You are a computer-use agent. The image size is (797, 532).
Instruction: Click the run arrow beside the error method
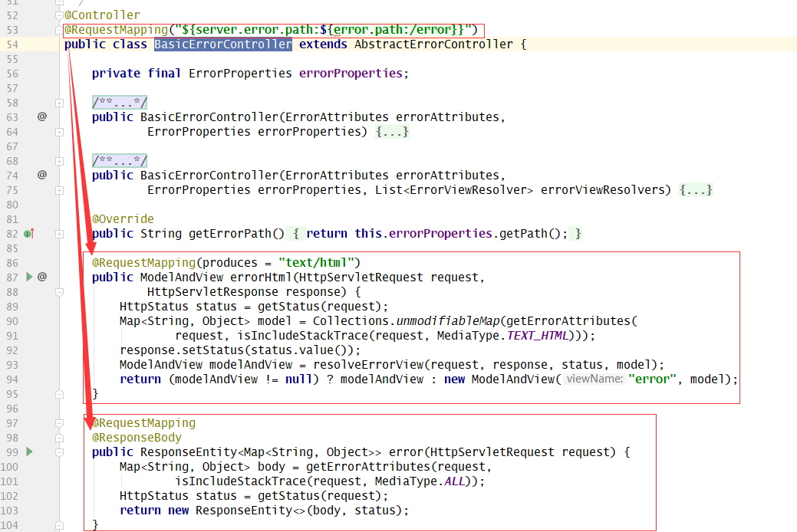point(29,452)
